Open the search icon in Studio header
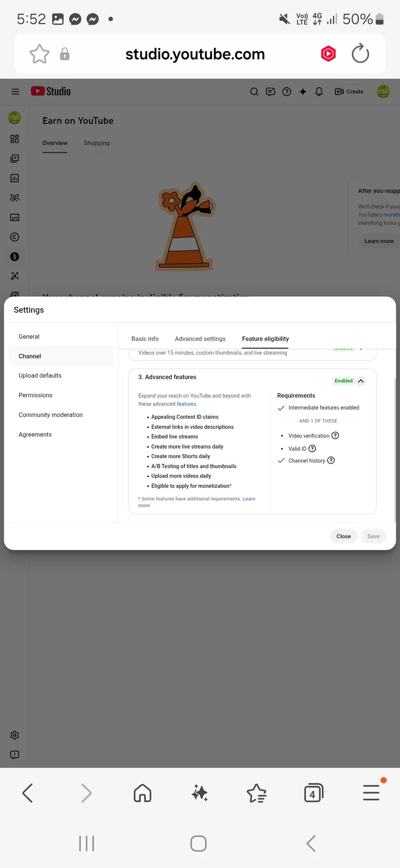 tap(254, 92)
